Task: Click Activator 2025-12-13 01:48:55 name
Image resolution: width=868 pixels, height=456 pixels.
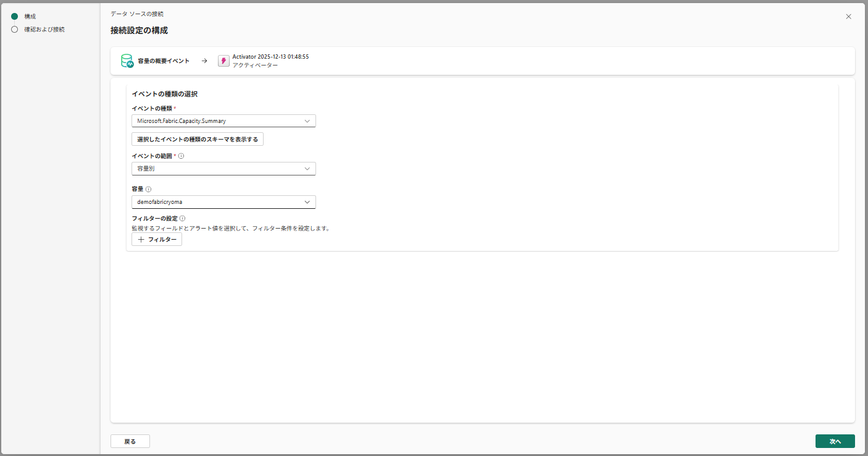Action: 270,56
